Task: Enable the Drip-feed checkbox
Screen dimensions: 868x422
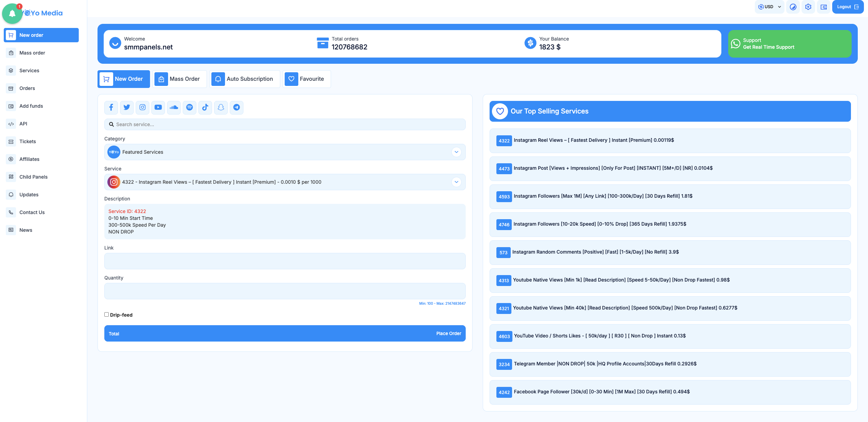Action: point(107,315)
